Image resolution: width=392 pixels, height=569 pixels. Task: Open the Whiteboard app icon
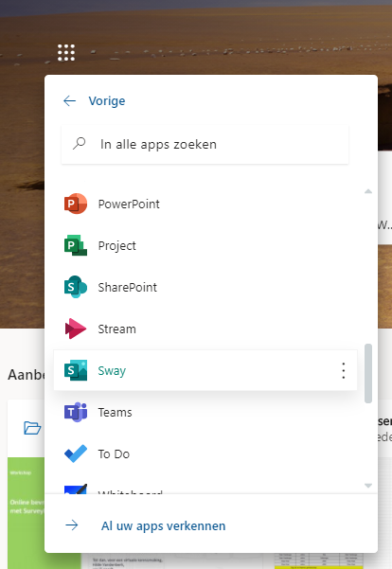tap(76, 489)
